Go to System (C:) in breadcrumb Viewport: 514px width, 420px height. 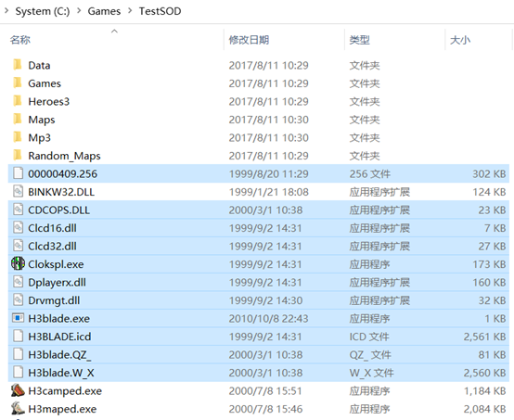tap(43, 11)
